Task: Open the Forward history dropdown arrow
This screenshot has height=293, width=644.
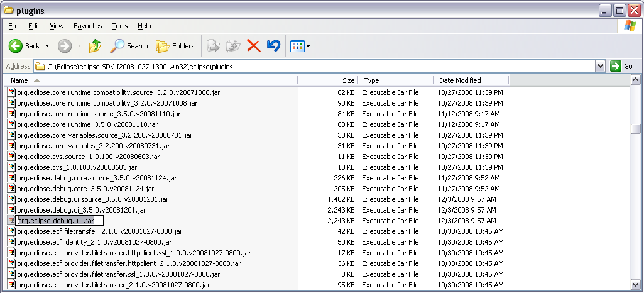Action: [80, 46]
